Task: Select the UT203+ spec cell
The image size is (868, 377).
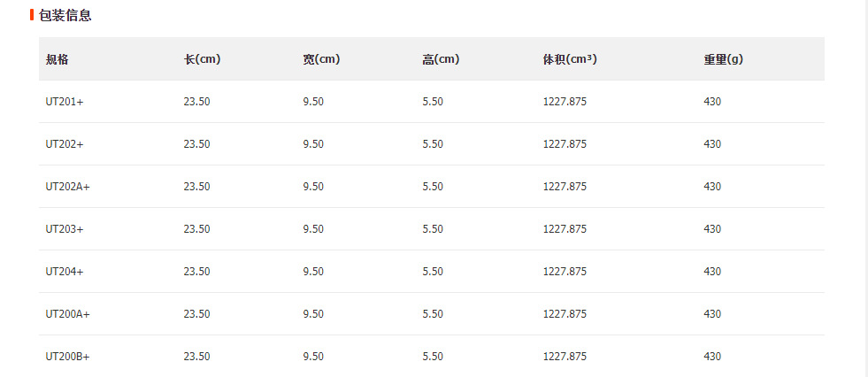Action: coord(65,229)
